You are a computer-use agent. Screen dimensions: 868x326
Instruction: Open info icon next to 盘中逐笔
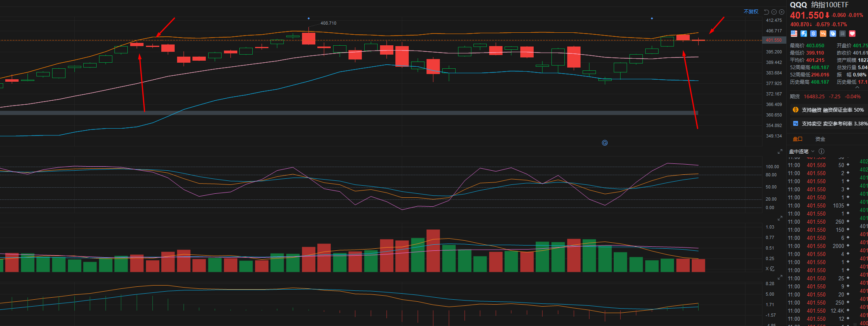[x=822, y=151]
